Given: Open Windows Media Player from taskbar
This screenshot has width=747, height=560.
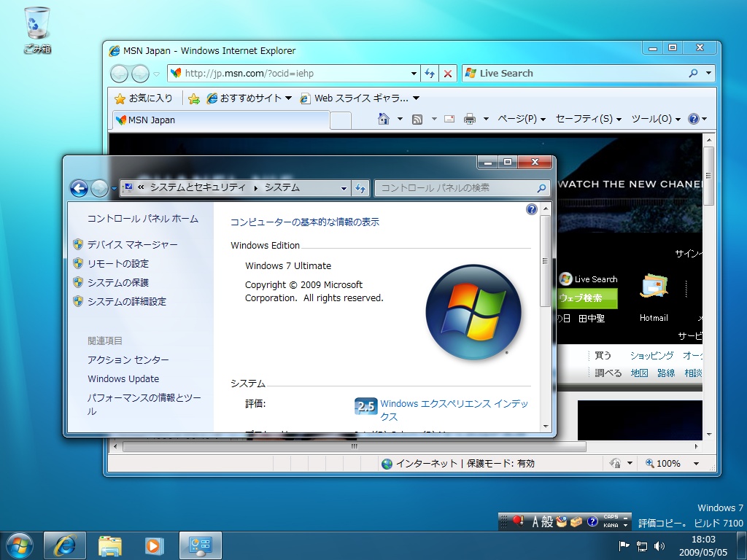Looking at the screenshot, I should (x=153, y=545).
